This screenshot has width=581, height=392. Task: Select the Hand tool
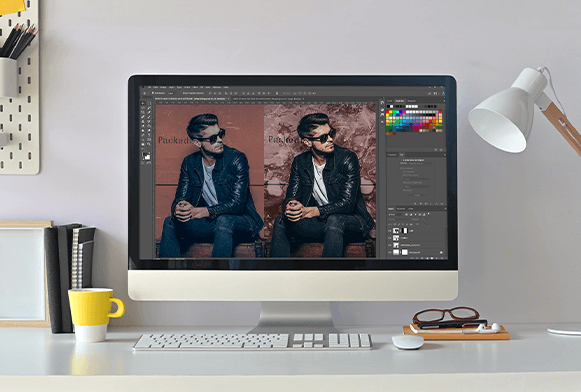143,144
